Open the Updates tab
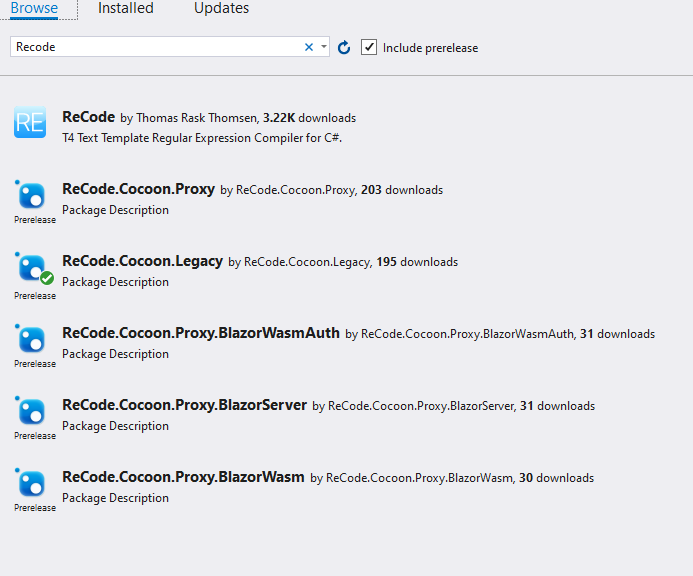 [221, 8]
